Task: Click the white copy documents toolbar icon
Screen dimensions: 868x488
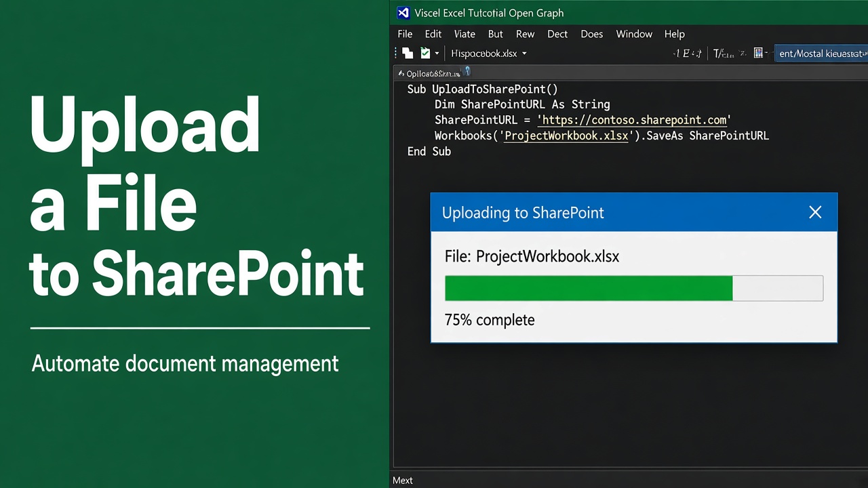Action: (x=408, y=53)
